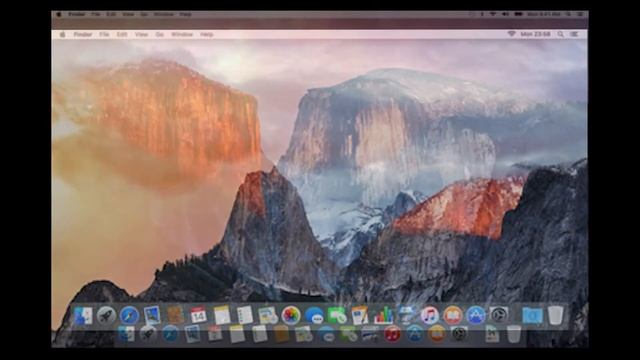640x360 pixels.
Task: Open Finder in the brighter upper dock
Action: (83, 316)
